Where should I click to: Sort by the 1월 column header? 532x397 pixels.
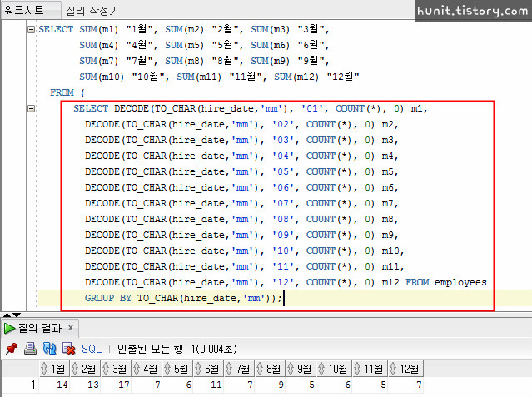click(55, 369)
